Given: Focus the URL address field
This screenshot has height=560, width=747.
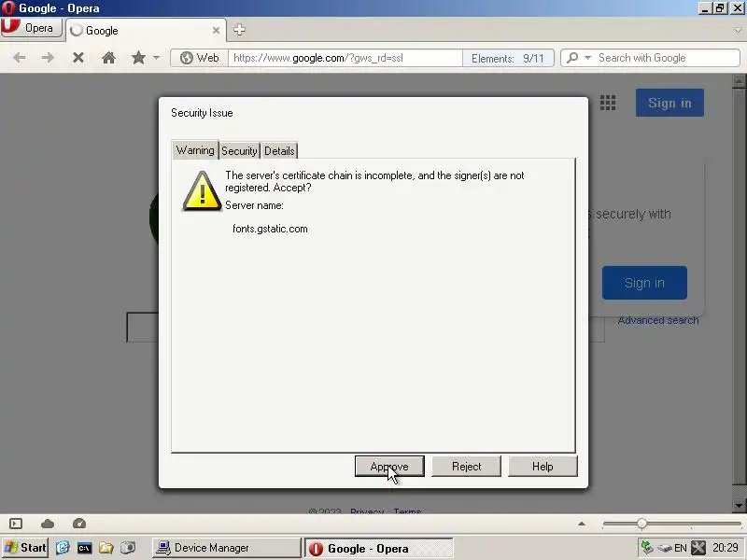Looking at the screenshot, I should (x=345, y=58).
